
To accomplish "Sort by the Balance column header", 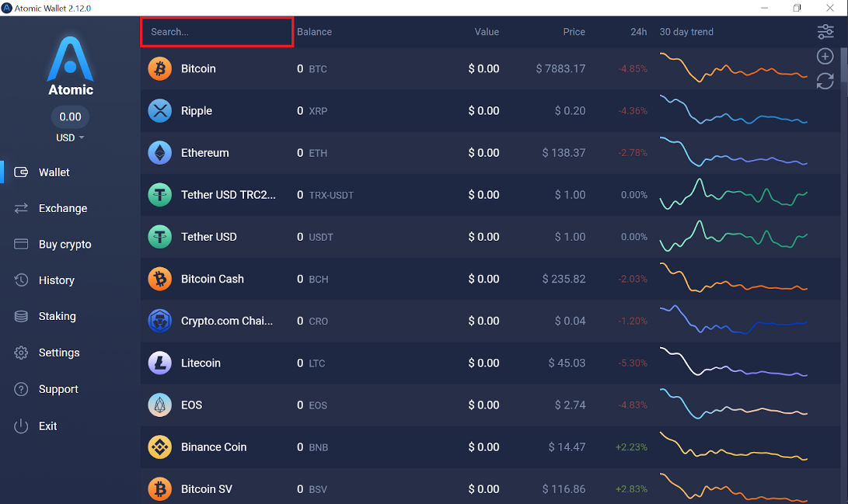I will click(x=314, y=32).
